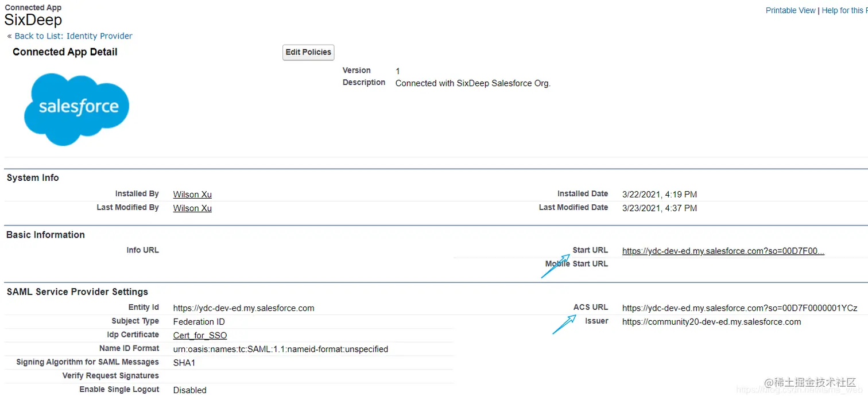The image size is (868, 400).
Task: Click the System Info section header
Action: (x=33, y=178)
